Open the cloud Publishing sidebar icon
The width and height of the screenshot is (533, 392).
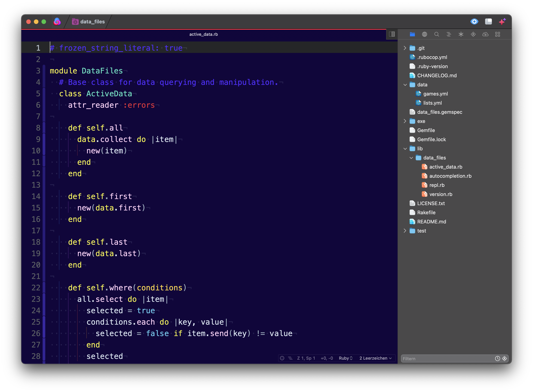[x=485, y=34]
